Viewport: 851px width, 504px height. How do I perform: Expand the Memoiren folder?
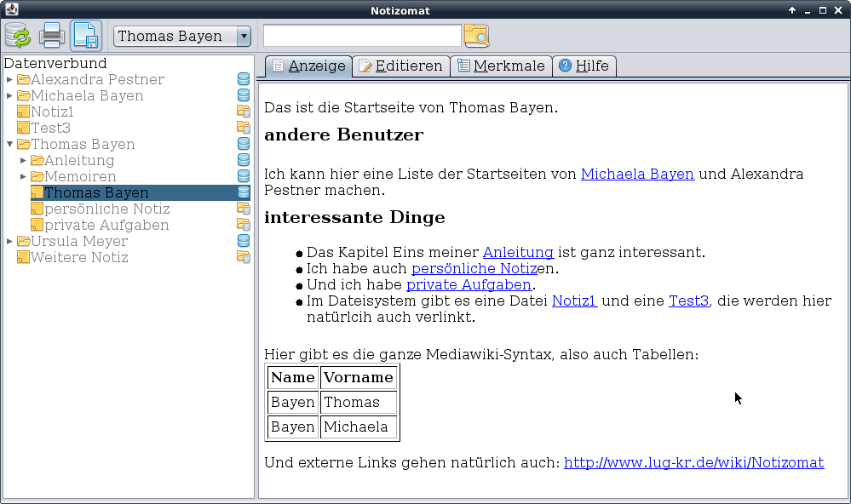(x=23, y=177)
